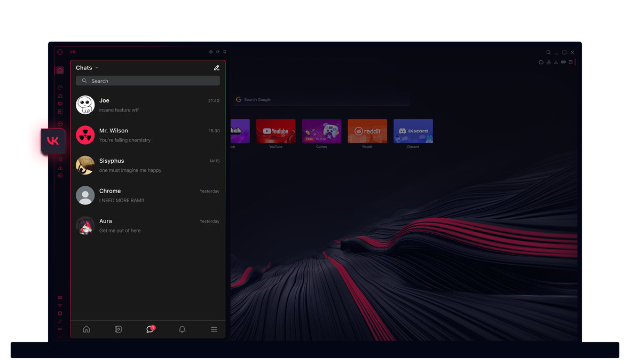
Task: Open Mr. Wilson's conversation
Action: (x=147, y=135)
